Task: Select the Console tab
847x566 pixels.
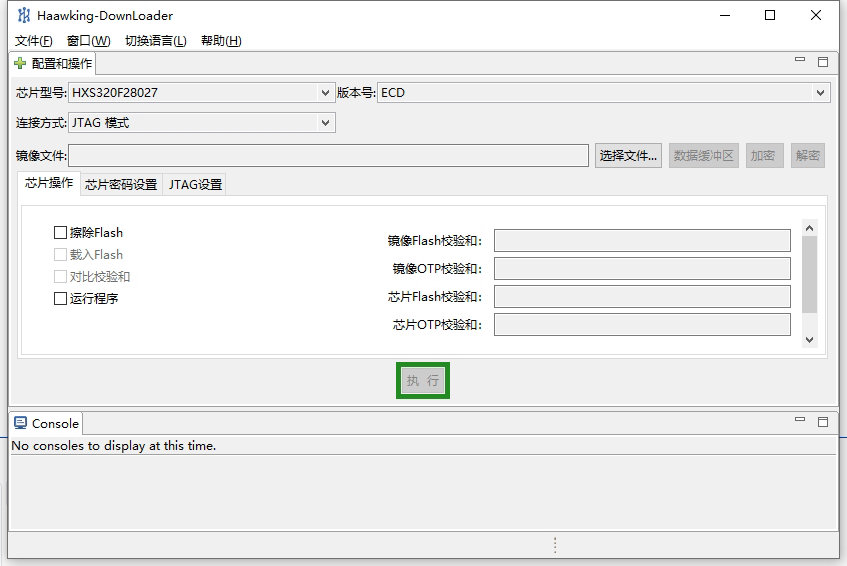Action: point(46,423)
